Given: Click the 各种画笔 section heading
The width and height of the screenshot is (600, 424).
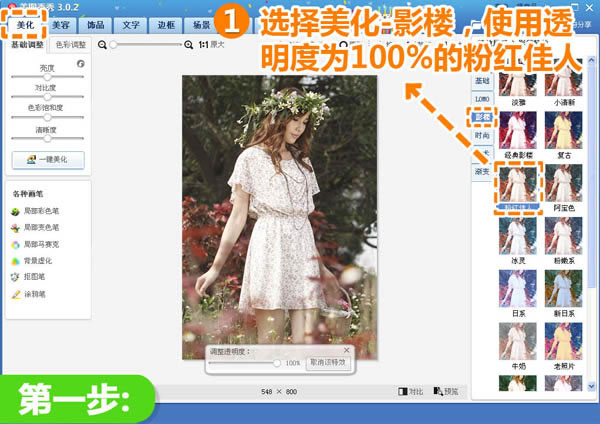Looking at the screenshot, I should 28,194.
